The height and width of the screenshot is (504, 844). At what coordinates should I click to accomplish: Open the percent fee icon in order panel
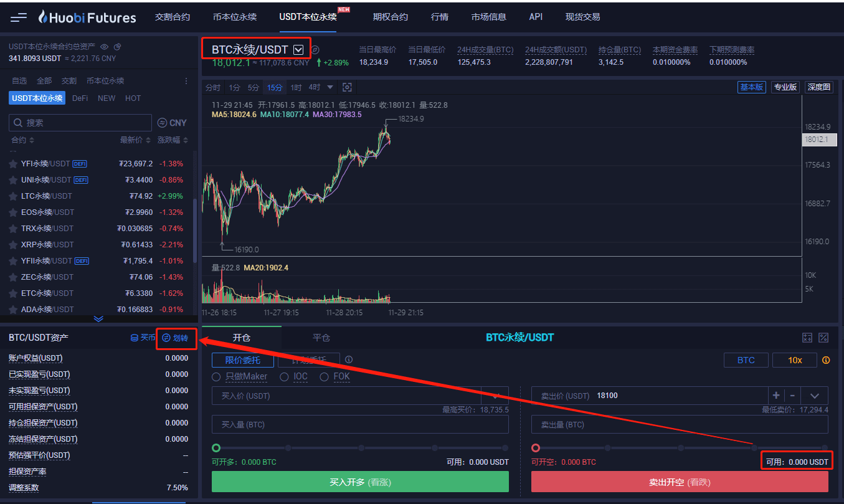(x=823, y=338)
